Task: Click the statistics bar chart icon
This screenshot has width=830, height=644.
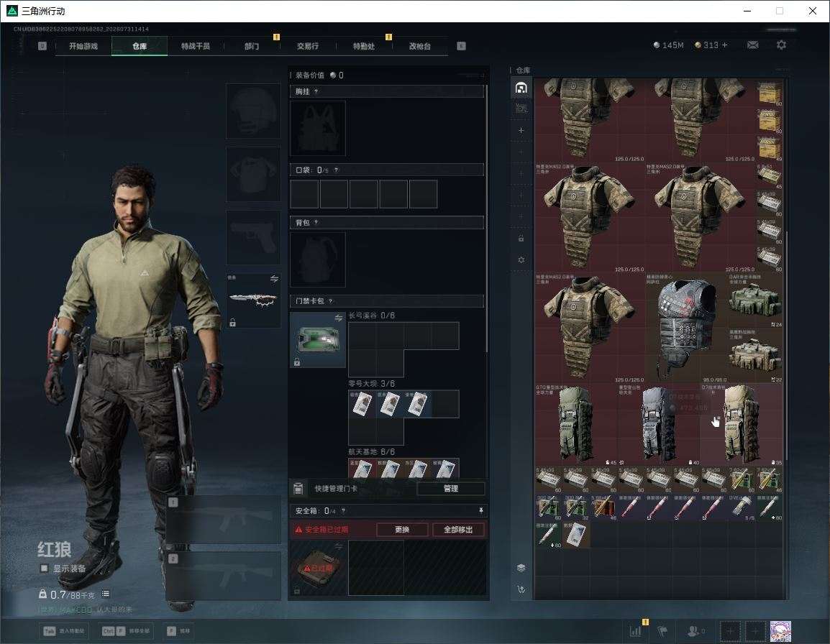Action: tap(635, 631)
